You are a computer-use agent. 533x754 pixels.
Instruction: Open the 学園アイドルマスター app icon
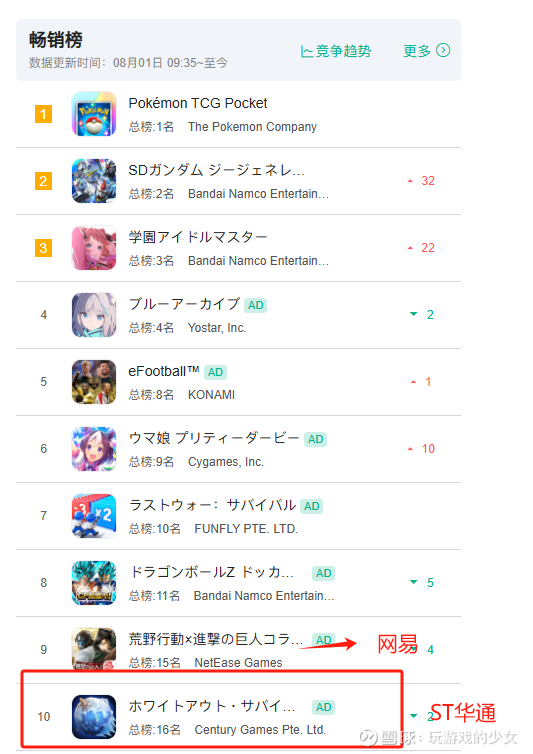[94, 248]
